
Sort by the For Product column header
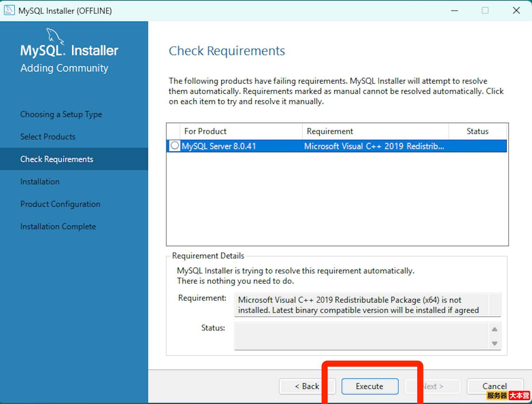241,131
